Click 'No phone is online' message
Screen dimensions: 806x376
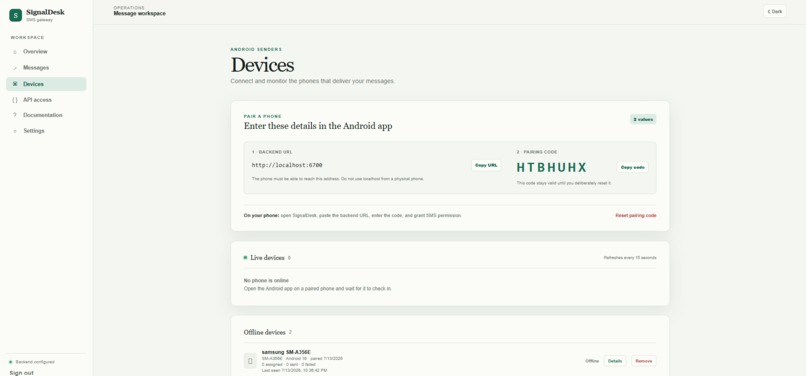click(x=266, y=281)
